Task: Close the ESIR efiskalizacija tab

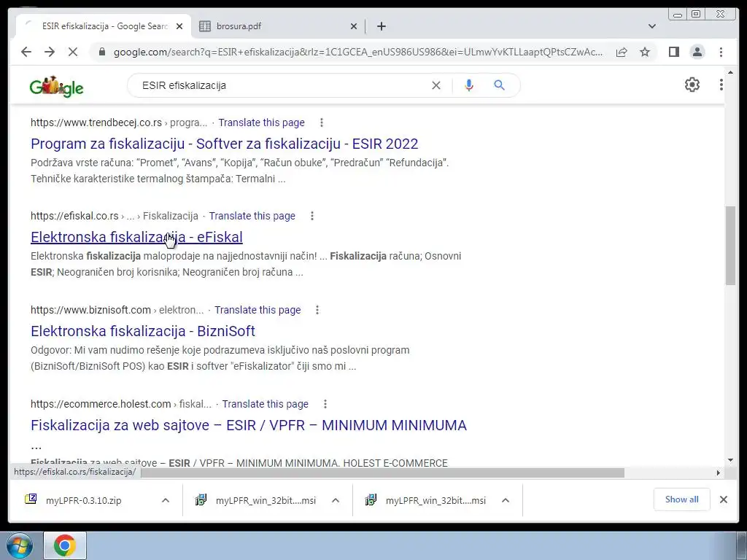Action: click(x=179, y=26)
